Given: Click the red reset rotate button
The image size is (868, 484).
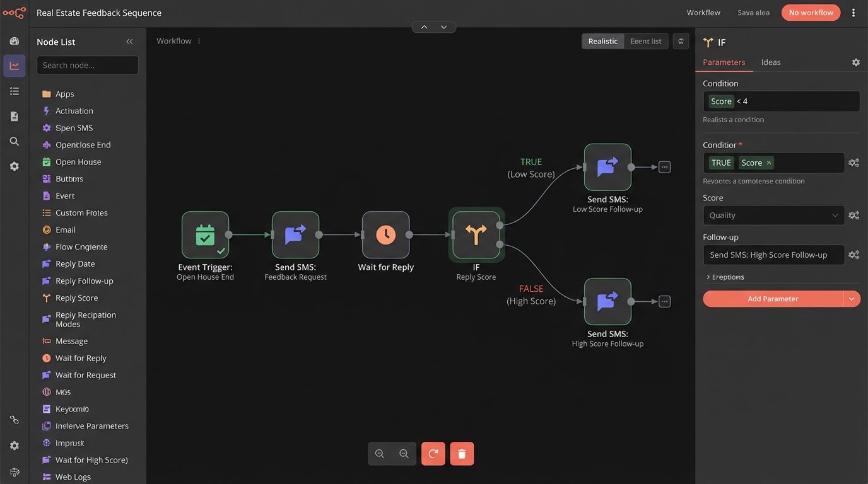Looking at the screenshot, I should click(x=433, y=454).
